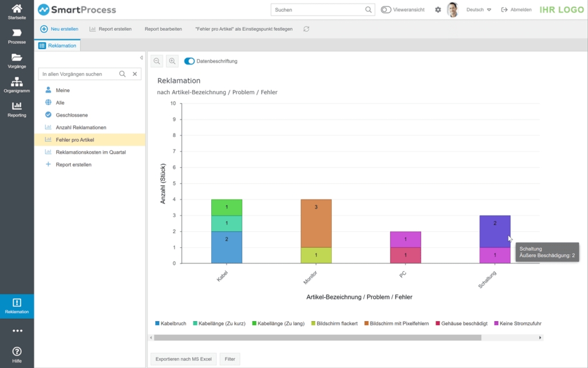Click legend scrollbar right arrow

(x=540, y=338)
